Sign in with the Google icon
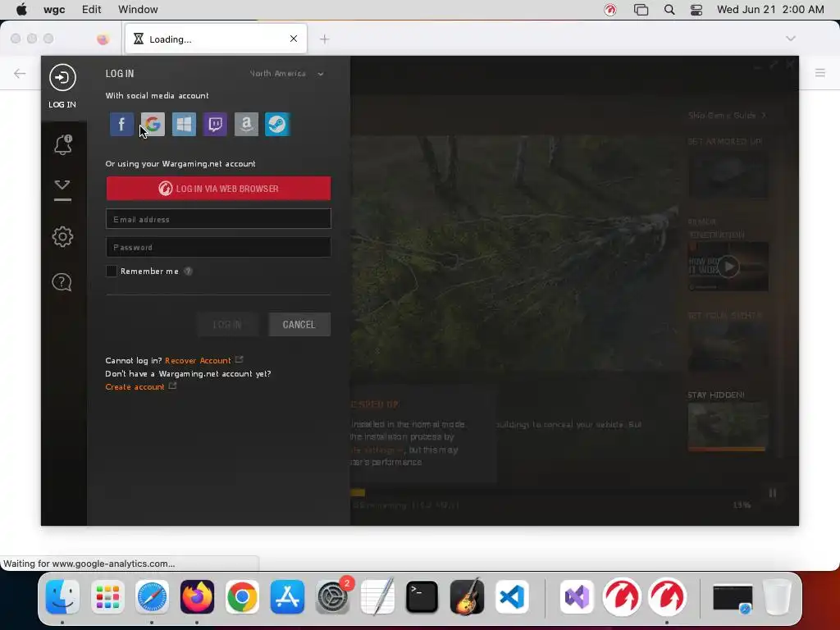 pyautogui.click(x=153, y=125)
